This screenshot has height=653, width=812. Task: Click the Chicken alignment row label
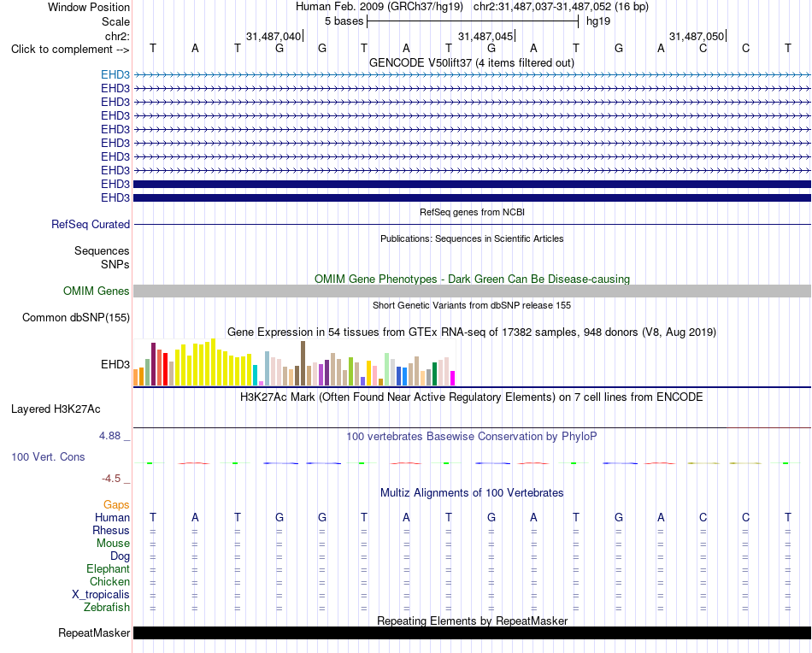coord(109,581)
